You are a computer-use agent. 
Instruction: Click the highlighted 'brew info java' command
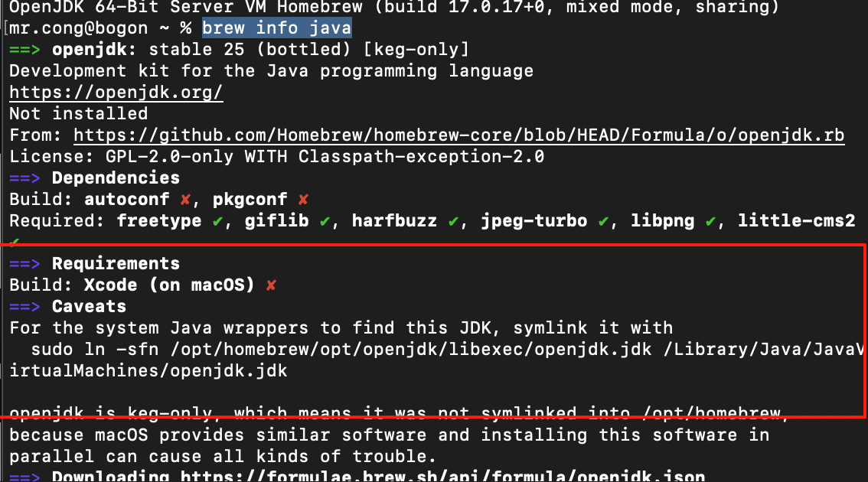(277, 28)
